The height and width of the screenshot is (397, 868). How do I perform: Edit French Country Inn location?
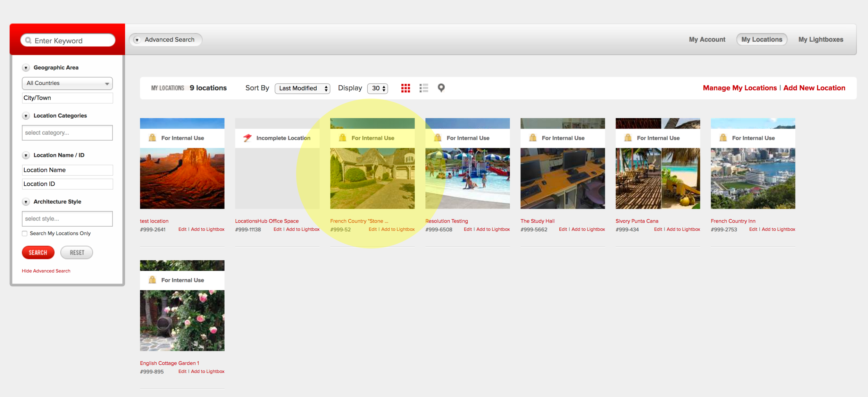tap(753, 229)
